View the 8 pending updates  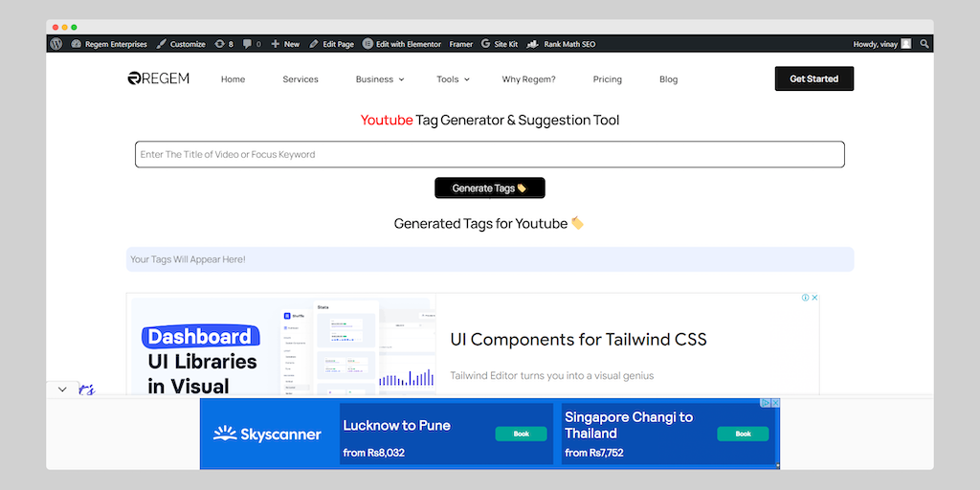(x=224, y=44)
